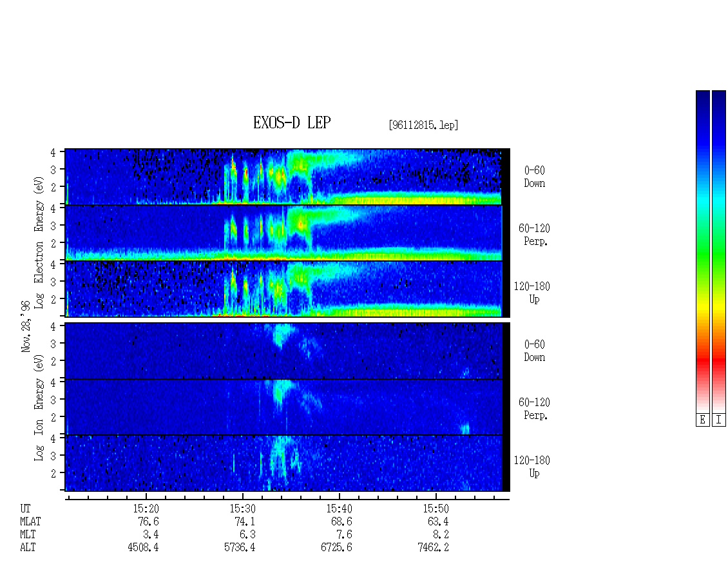Click the 60-120 Perp. label beside electron panels
The image size is (728, 564).
coord(534,235)
